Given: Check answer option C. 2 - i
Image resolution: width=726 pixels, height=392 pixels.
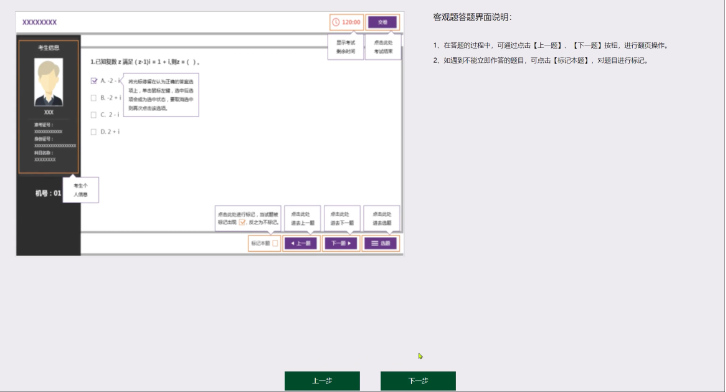Looking at the screenshot, I should point(94,115).
